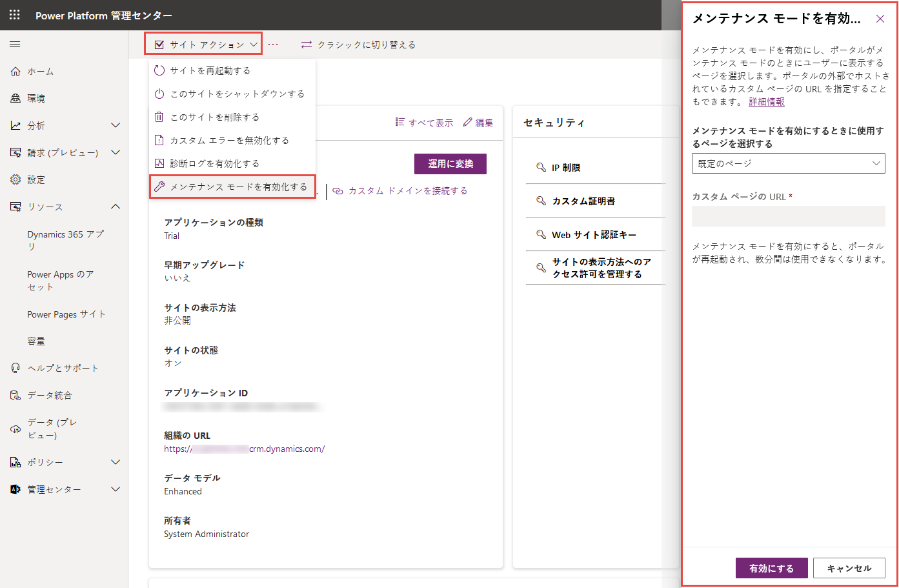
Task: Collapse the リソース chevron
Action: click(x=116, y=207)
